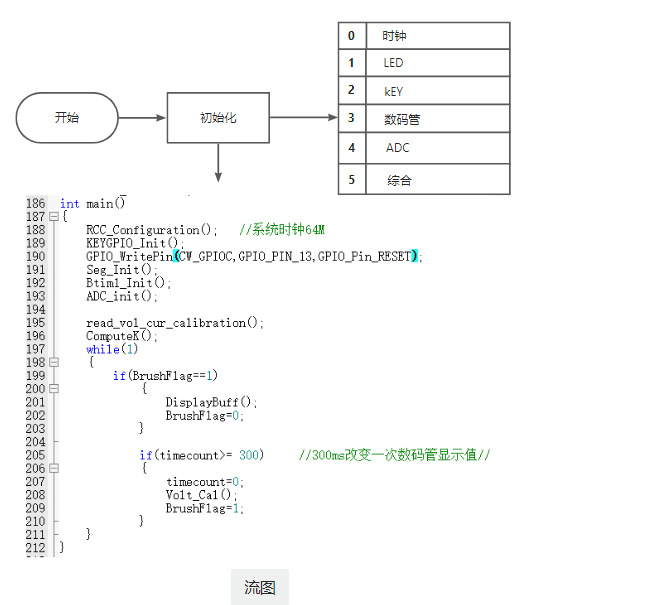Viewport: 662px width, 605px height.
Task: Click table index cell 3
Action: point(352,119)
